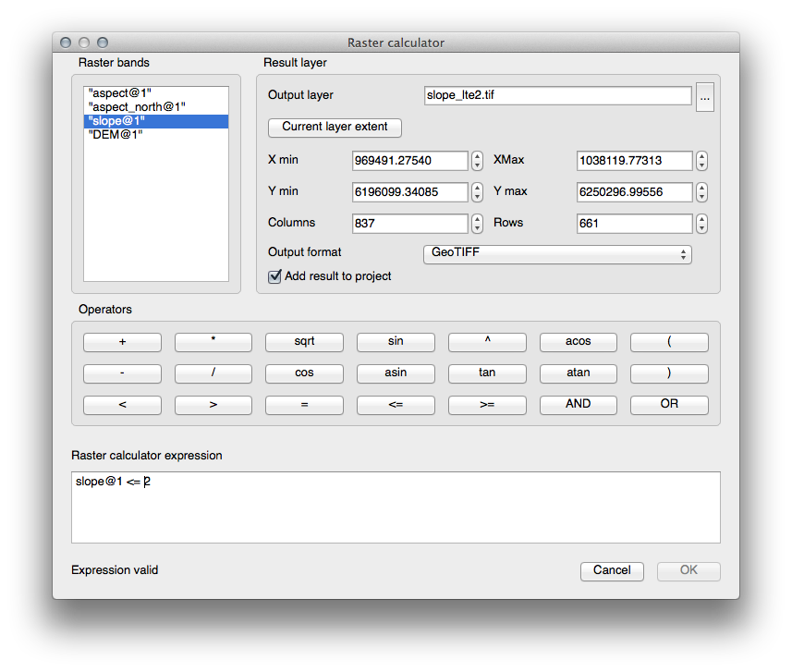
Task: Click in the Output layer filename field
Action: click(x=557, y=96)
